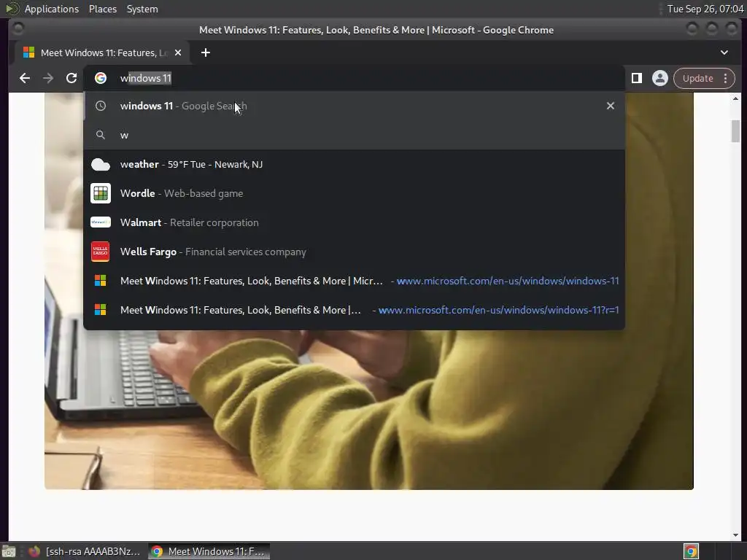
Task: Click the clock showing Tue Sep 26
Action: [705, 9]
